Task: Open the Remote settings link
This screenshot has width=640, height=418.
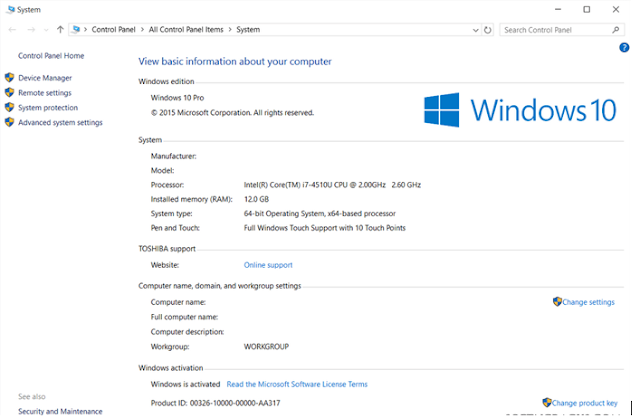Action: (x=45, y=93)
